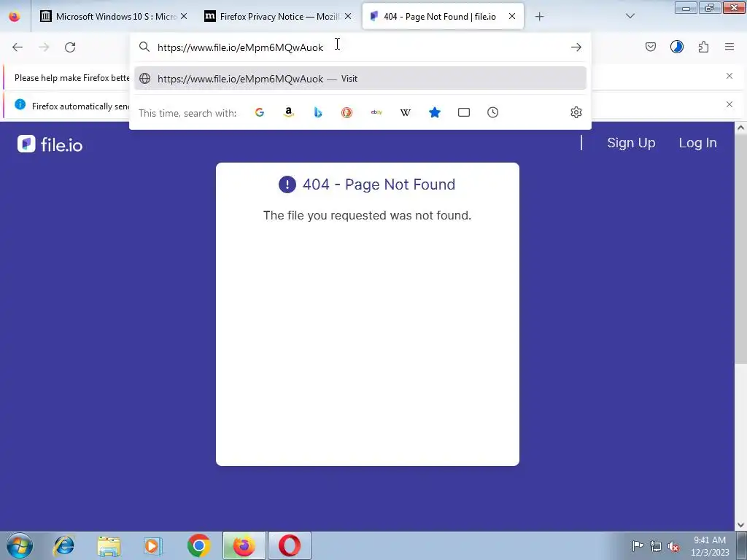This screenshot has width=747, height=560.
Task: Open Windows Media Player from taskbar
Action: (x=153, y=545)
